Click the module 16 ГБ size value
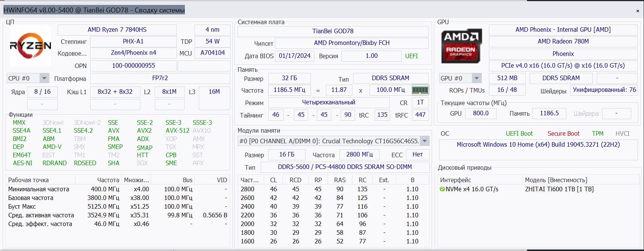This screenshot has width=644, height=251. (x=287, y=155)
